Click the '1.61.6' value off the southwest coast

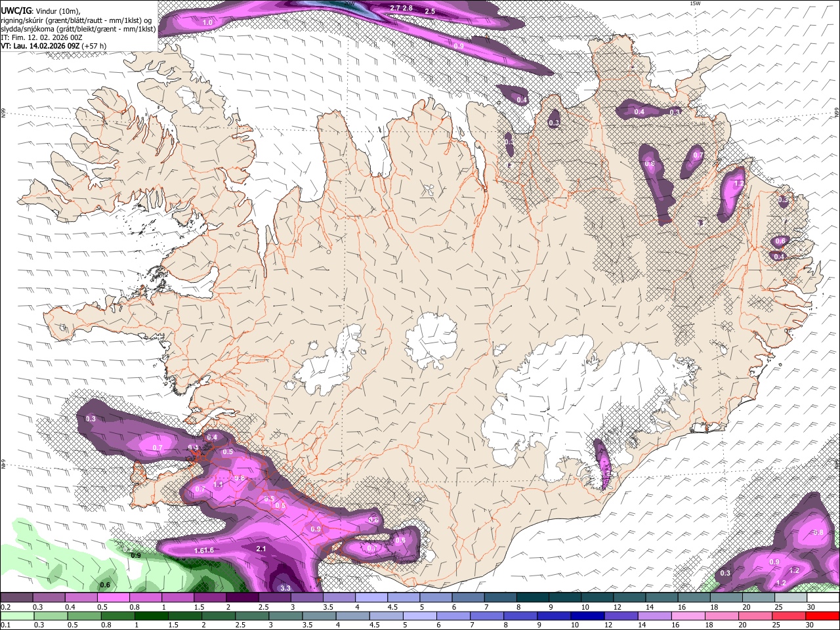pos(204,551)
